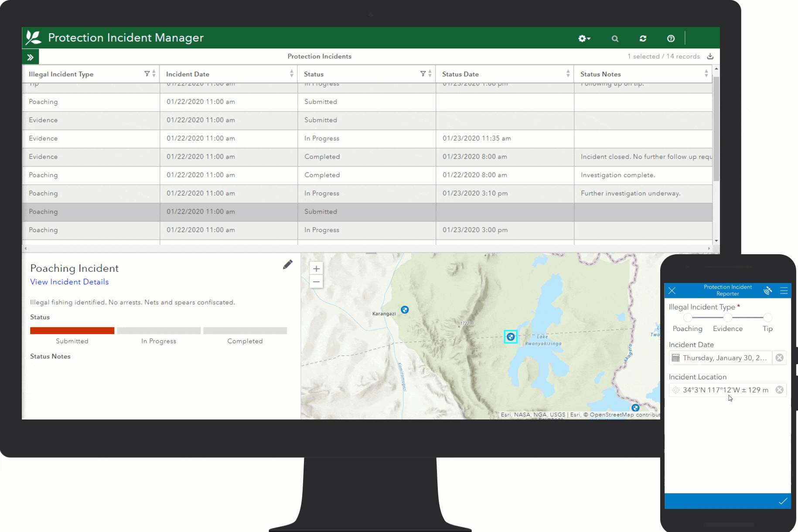
Task: Close the Protection Incident Reporter panel
Action: click(x=672, y=290)
